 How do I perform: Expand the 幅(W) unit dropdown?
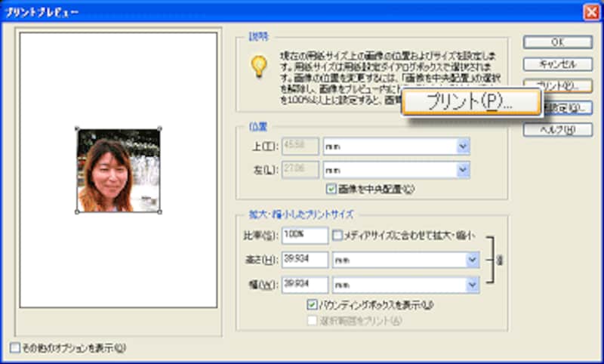[x=473, y=285]
